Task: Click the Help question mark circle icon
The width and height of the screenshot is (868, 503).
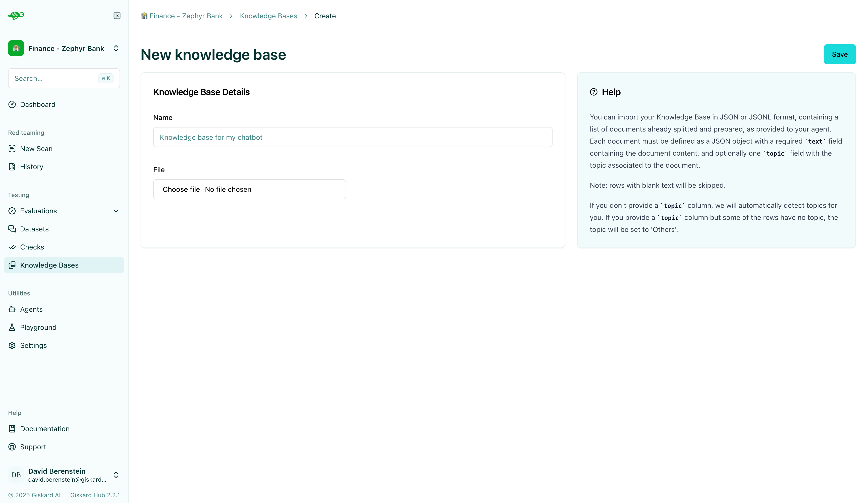Action: click(593, 92)
